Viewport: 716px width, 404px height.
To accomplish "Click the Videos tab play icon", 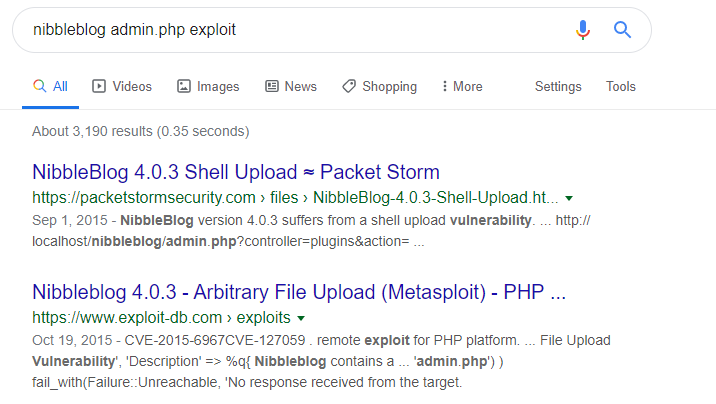I will pyautogui.click(x=99, y=87).
